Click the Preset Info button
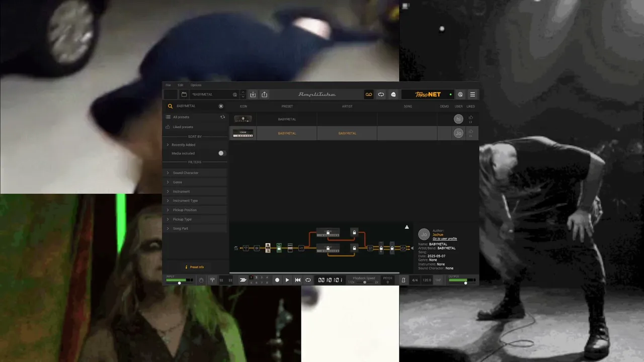Screen dimensions: 644x362 click(x=195, y=267)
